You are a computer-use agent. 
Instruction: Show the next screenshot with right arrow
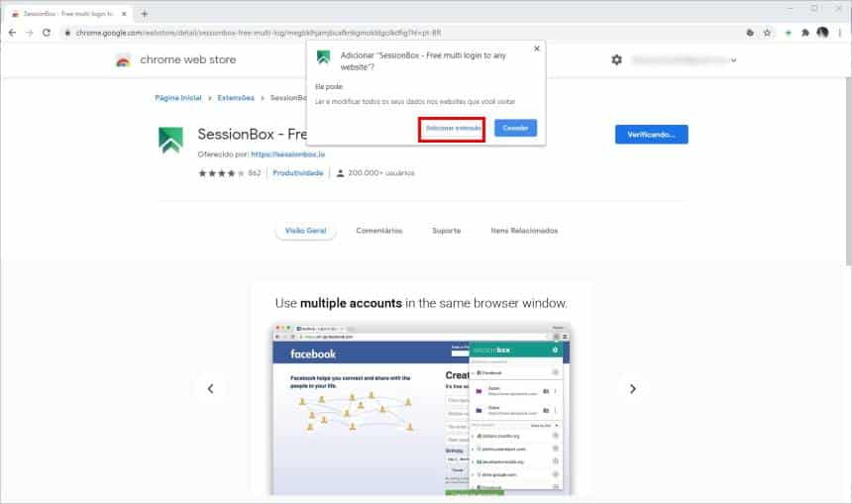click(632, 389)
